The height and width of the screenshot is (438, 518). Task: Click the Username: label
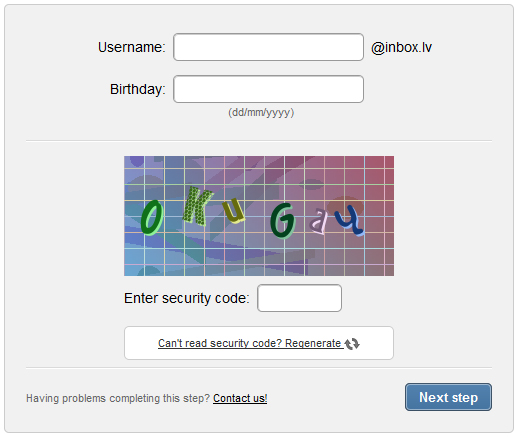131,47
